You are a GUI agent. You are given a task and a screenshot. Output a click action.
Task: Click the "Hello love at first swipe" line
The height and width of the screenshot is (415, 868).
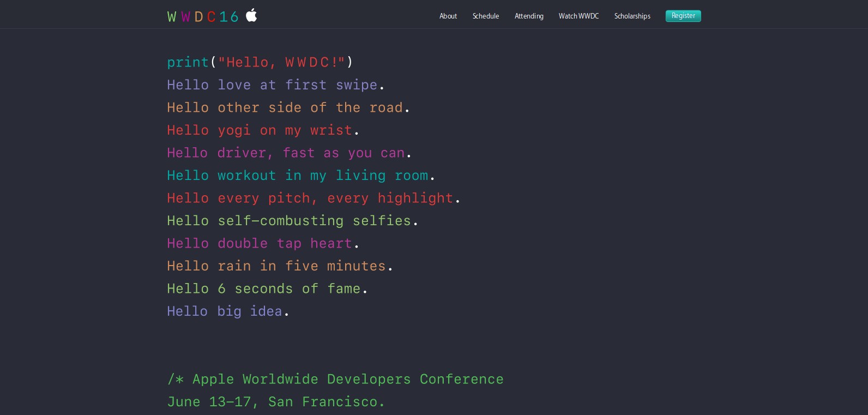click(x=275, y=85)
